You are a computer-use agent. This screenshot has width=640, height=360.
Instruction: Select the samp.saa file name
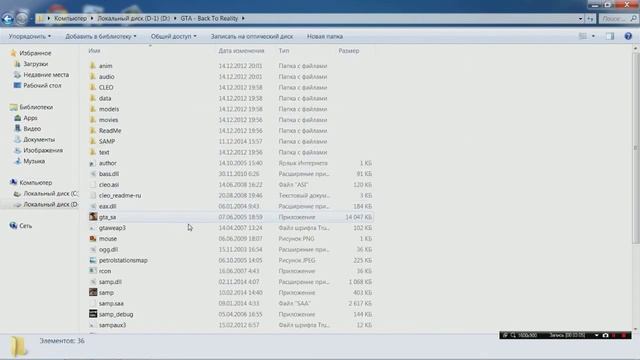(x=111, y=303)
